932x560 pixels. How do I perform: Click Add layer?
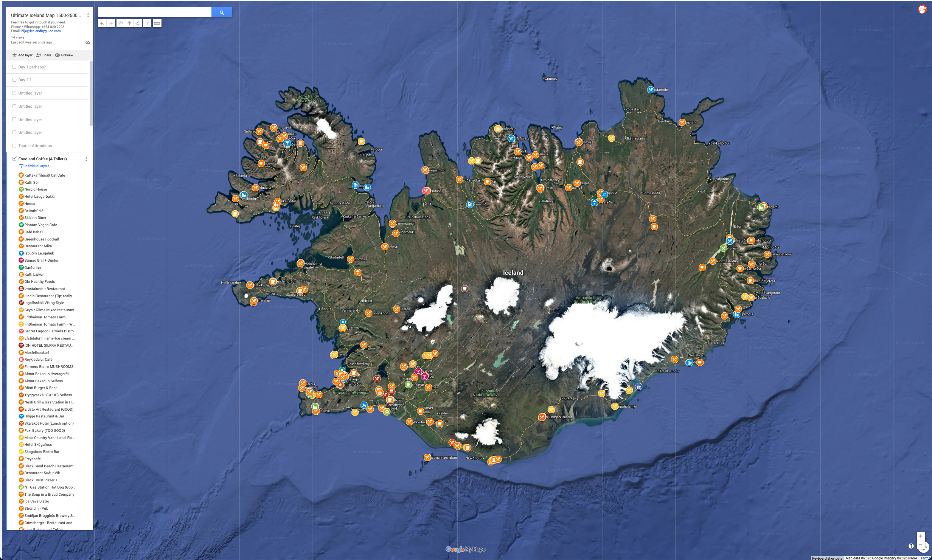point(22,55)
